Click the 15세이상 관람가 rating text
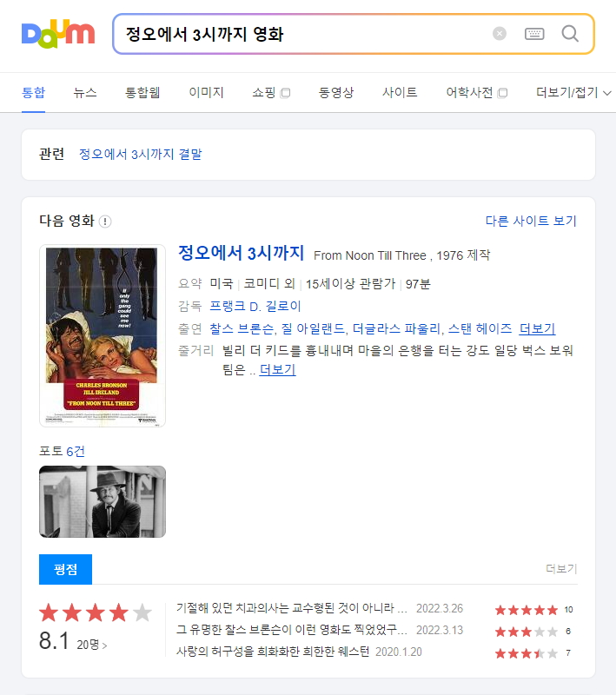The width and height of the screenshot is (616, 695). (350, 284)
